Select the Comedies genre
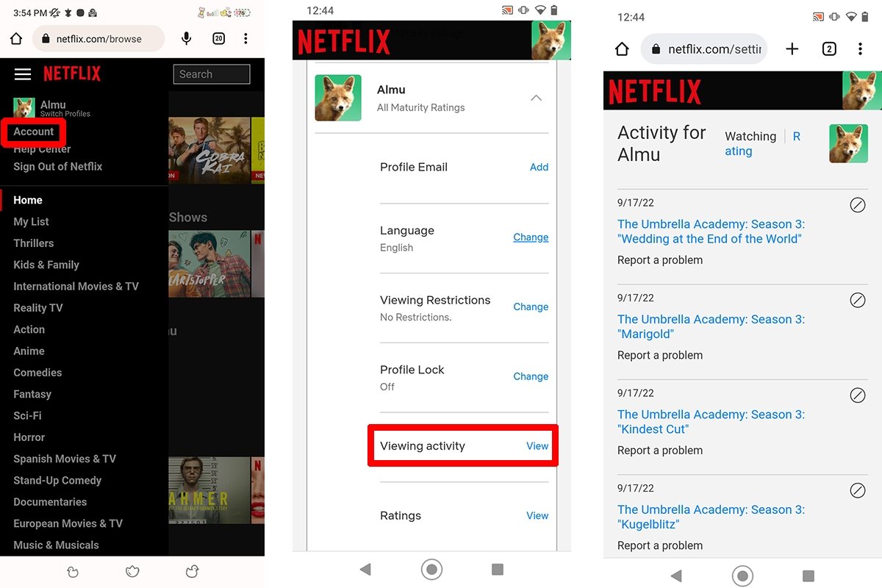This screenshot has width=882, height=588. point(37,373)
